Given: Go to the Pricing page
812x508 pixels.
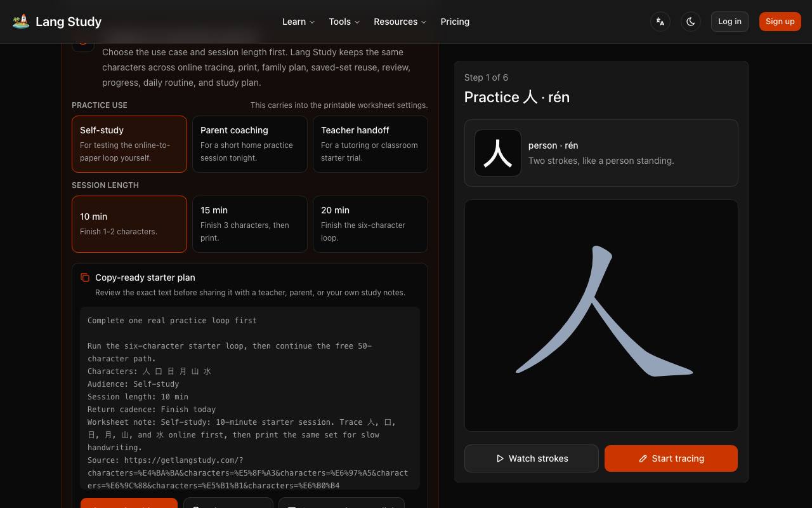Looking at the screenshot, I should click(x=455, y=22).
